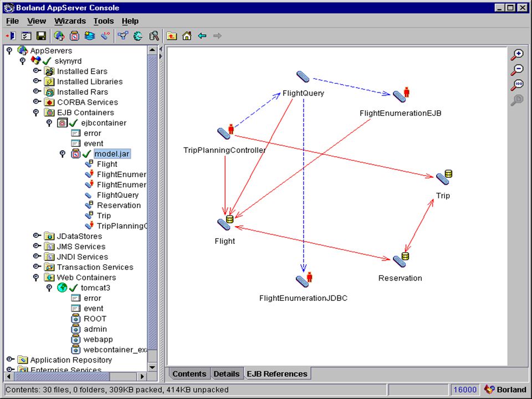Click the Trip entity bean node
The image size is (532, 399).
[444, 177]
